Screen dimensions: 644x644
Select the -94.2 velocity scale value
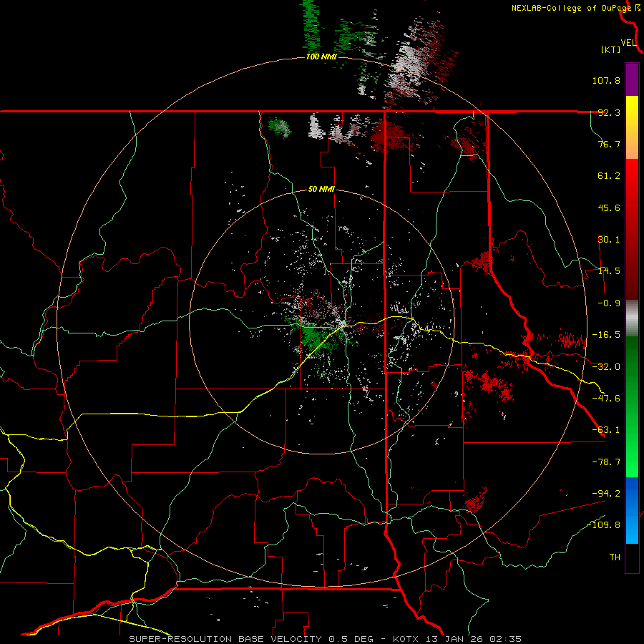coord(606,493)
